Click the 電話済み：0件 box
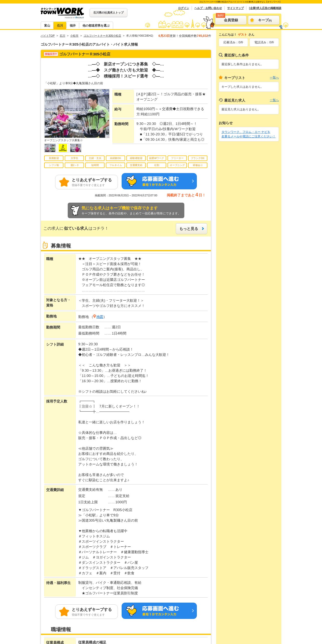 264,42
